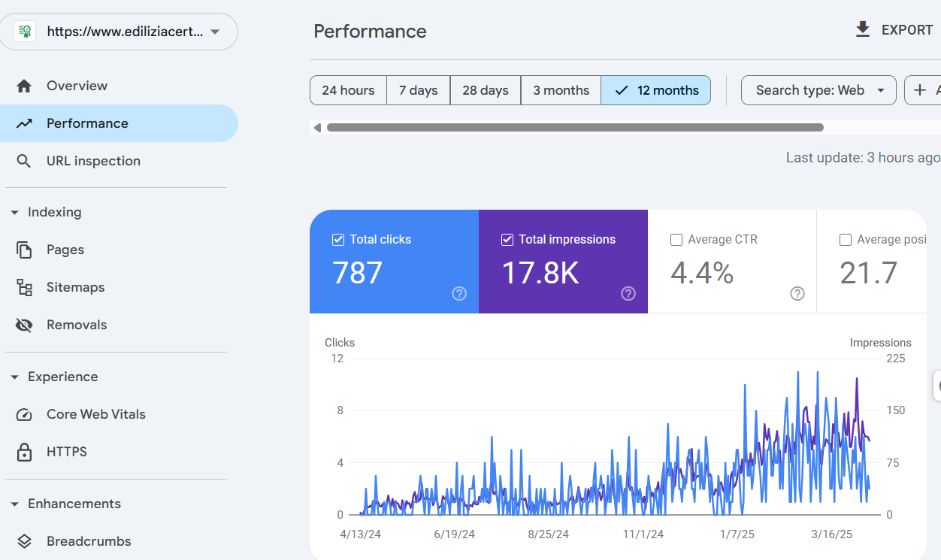Click the EXPORT button
941x560 pixels.
[894, 30]
